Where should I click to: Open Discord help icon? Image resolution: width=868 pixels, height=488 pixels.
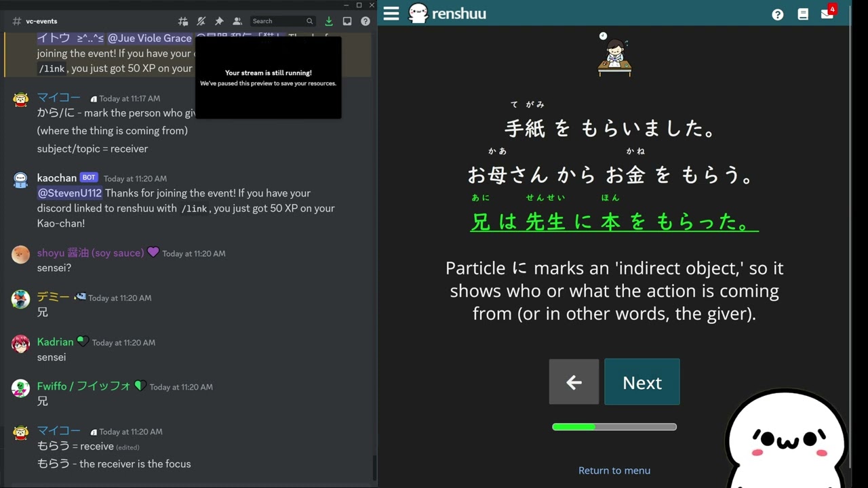pos(366,21)
